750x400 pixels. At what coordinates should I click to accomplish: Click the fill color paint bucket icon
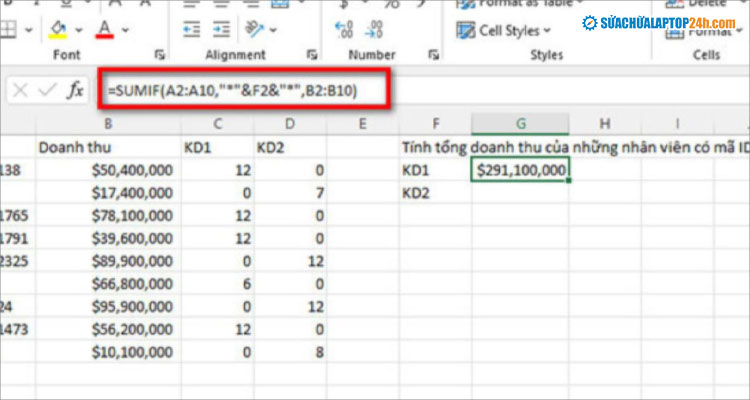[x=57, y=30]
